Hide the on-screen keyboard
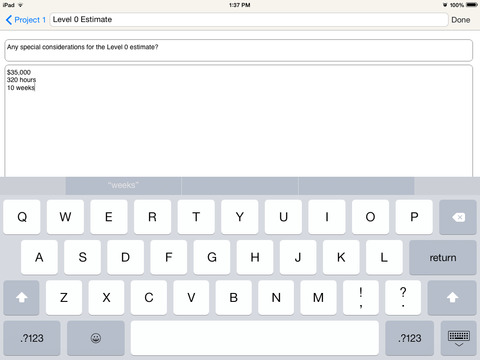This screenshot has width=480, height=360. pos(459,338)
